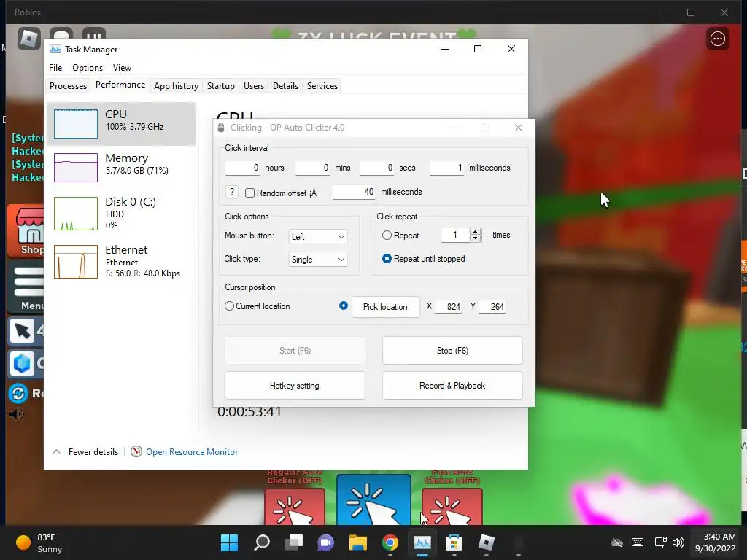
Task: Click the Y coordinate field
Action: pos(492,307)
